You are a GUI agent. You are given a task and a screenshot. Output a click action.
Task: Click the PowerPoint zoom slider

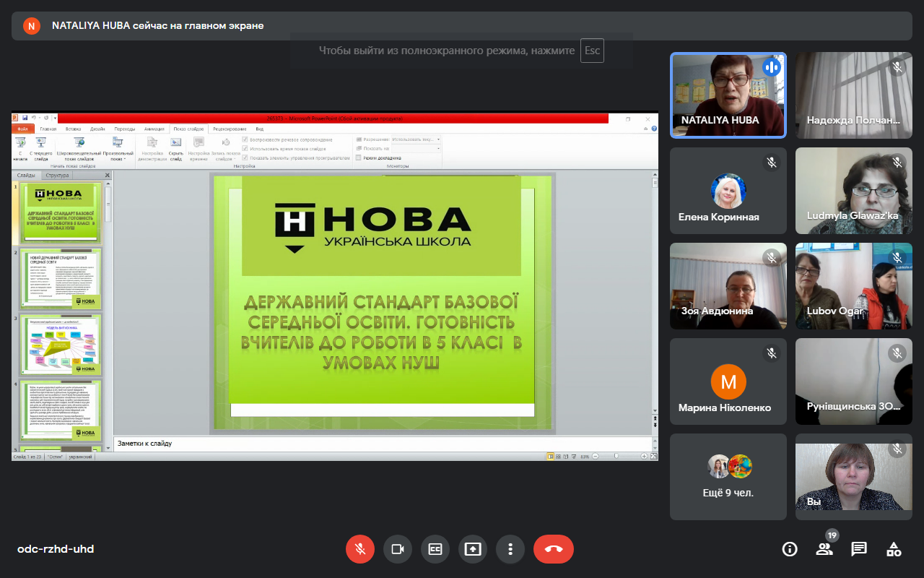pos(616,456)
